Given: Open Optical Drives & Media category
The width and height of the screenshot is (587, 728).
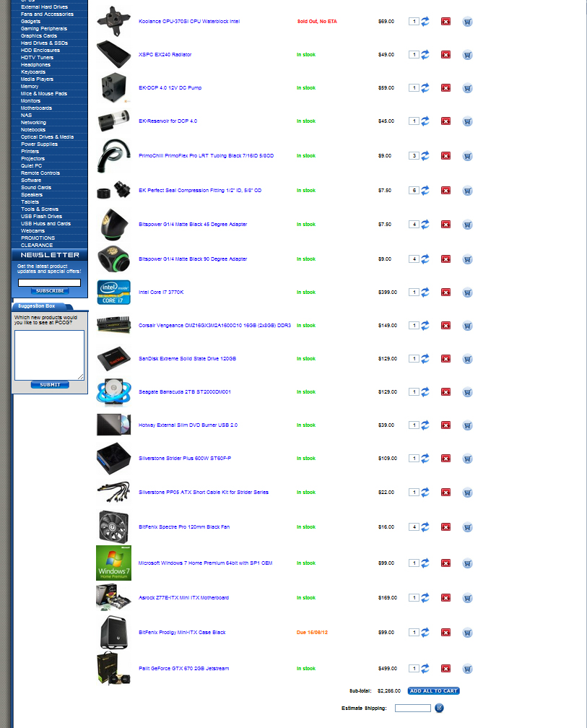Looking at the screenshot, I should 47,137.
